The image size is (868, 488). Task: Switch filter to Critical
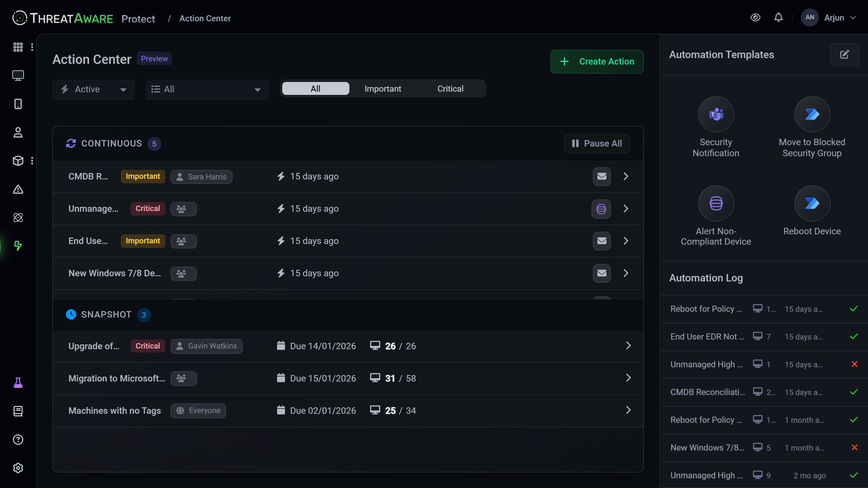pos(450,89)
